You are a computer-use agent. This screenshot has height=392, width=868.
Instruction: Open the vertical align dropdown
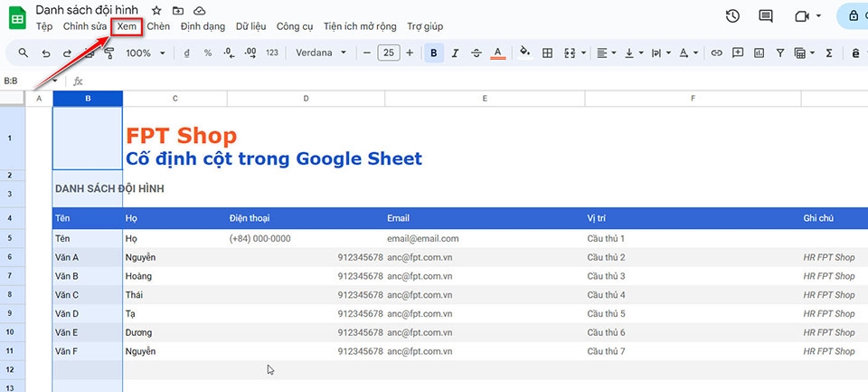[x=634, y=53]
